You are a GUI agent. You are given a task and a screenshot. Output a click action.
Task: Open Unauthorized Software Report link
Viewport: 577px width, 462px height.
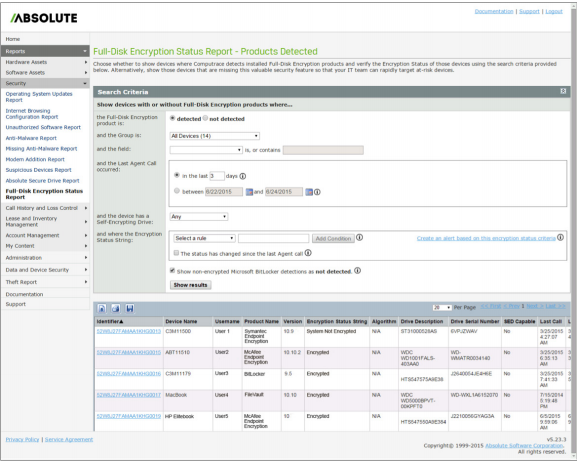pyautogui.click(x=43, y=127)
